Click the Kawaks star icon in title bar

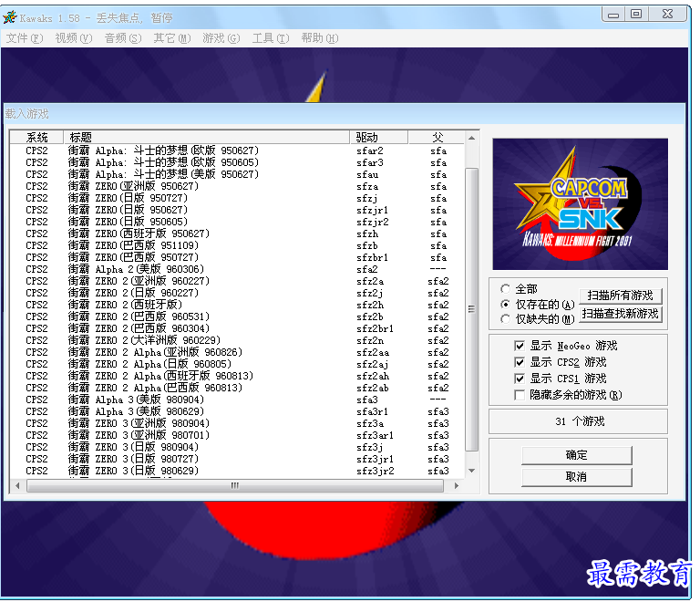[10, 17]
